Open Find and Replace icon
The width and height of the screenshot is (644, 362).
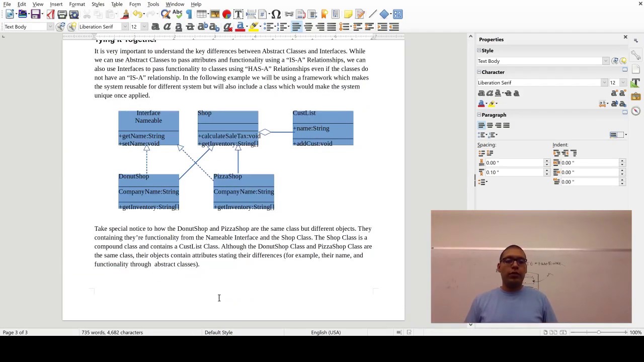pos(165,14)
